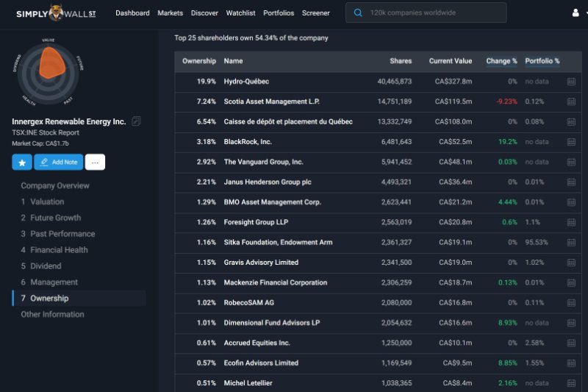The height and width of the screenshot is (392, 588).
Task: Open Portfolios in the top navigation
Action: pos(279,13)
